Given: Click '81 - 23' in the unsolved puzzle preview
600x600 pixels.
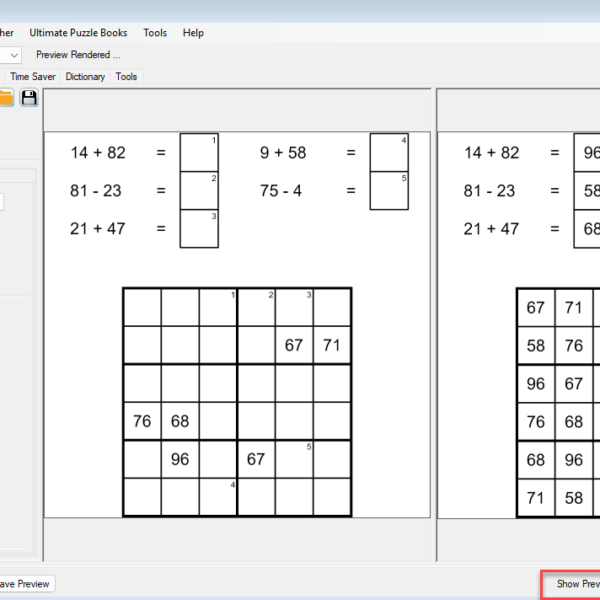Looking at the screenshot, I should [x=96, y=191].
